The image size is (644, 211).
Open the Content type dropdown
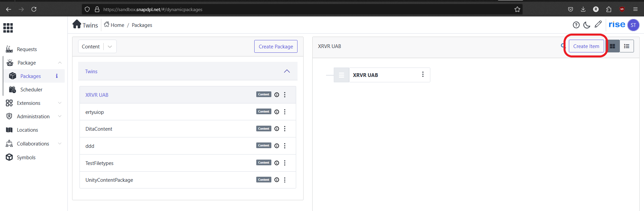point(97,47)
